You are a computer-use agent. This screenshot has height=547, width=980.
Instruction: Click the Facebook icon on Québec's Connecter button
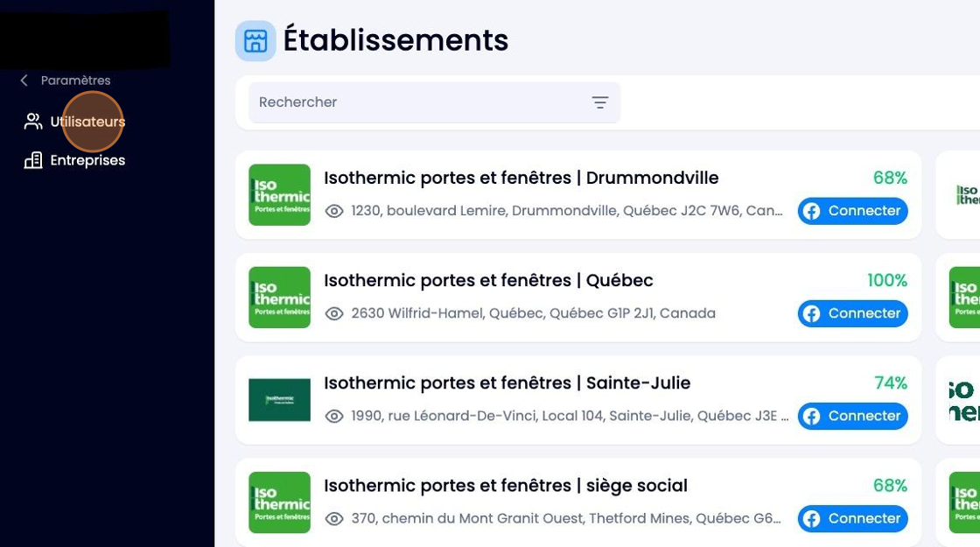tap(812, 313)
